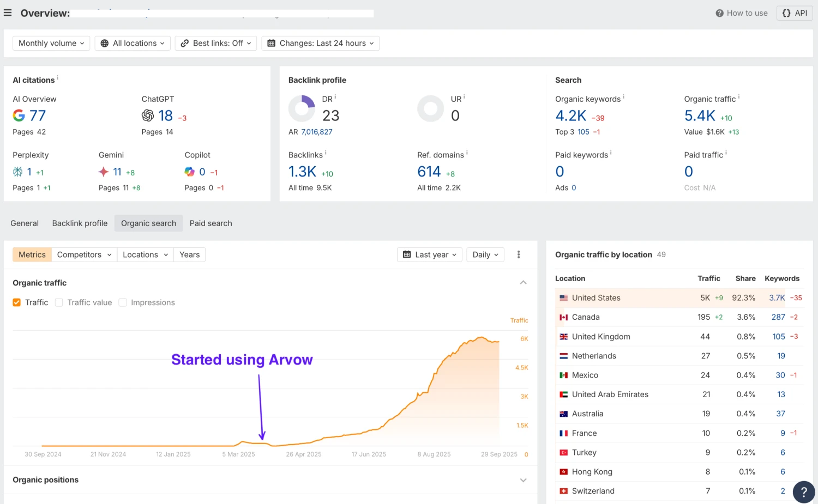The height and width of the screenshot is (504, 818).
Task: Uncheck the Traffic checkbox
Action: (17, 302)
